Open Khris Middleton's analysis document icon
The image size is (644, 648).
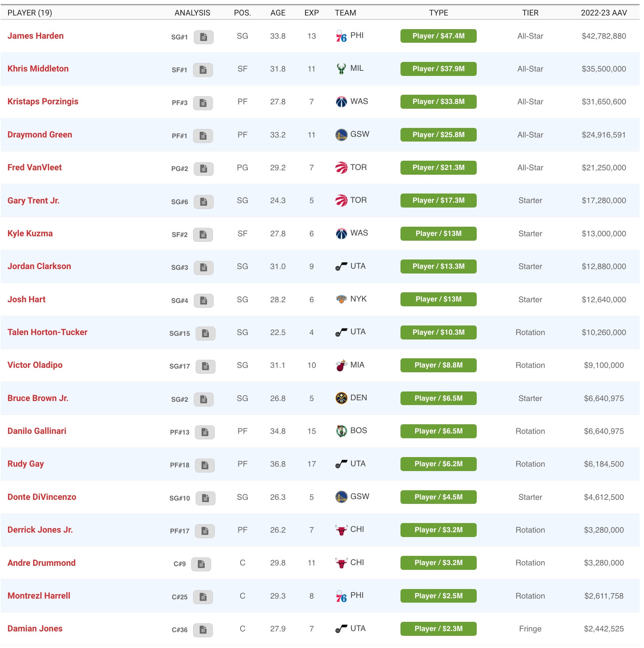203,70
